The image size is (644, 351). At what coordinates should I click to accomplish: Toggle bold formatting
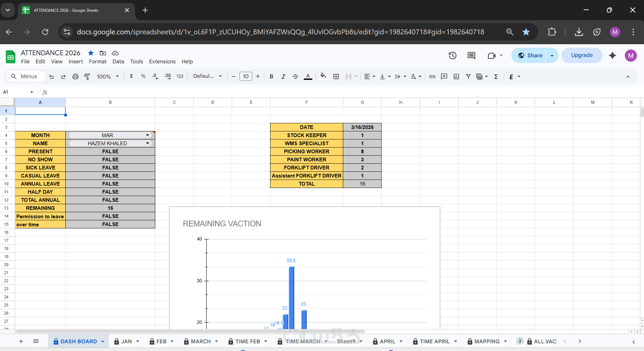click(271, 76)
